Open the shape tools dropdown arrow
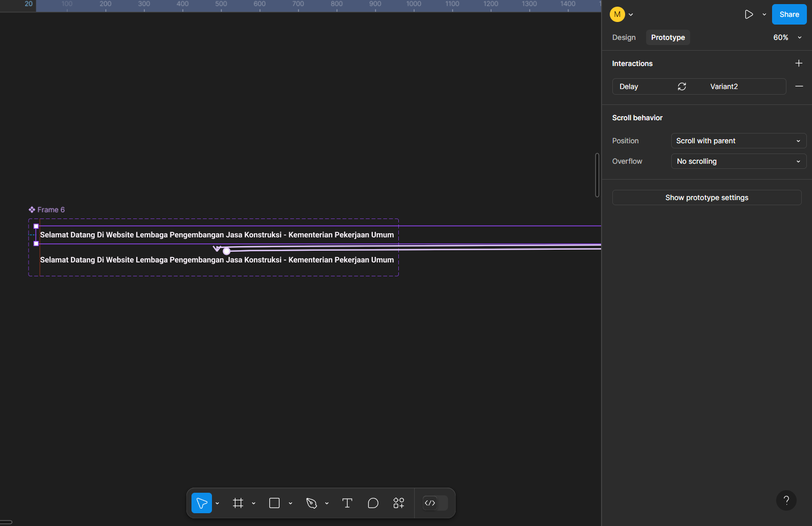The height and width of the screenshot is (526, 812). coord(290,503)
